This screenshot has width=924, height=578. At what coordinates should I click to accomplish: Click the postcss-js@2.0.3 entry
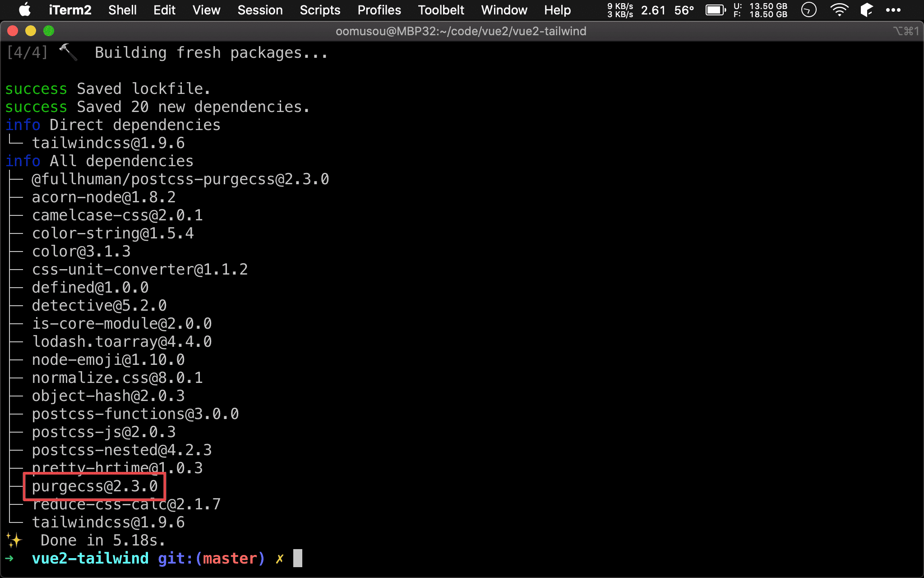[104, 432]
